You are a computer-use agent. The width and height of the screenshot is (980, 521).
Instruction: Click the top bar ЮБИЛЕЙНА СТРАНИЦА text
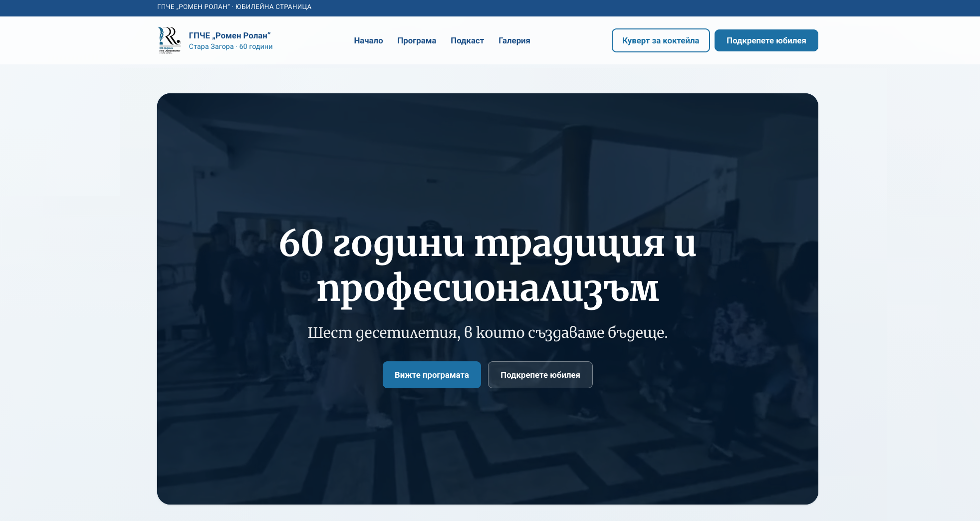[x=273, y=7]
